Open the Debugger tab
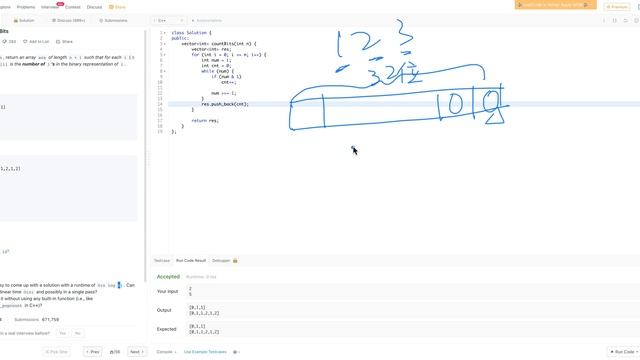Image resolution: width=640 pixels, height=360 pixels. tap(224, 260)
